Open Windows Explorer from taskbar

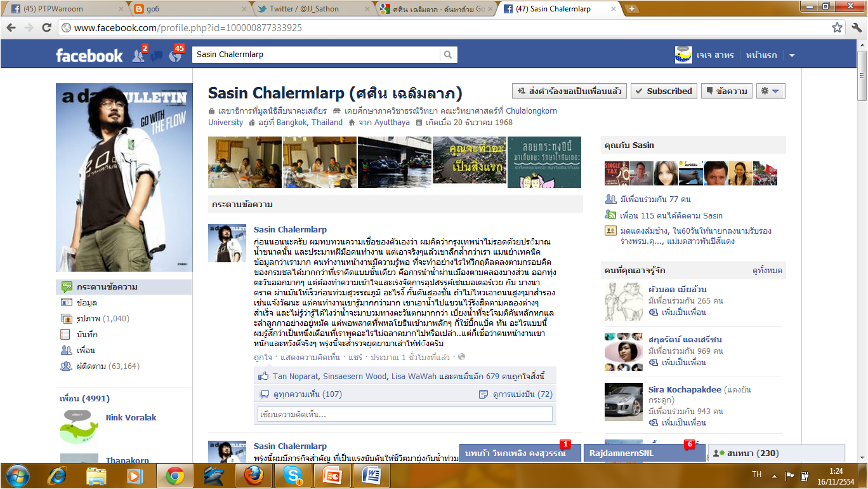coord(96,475)
